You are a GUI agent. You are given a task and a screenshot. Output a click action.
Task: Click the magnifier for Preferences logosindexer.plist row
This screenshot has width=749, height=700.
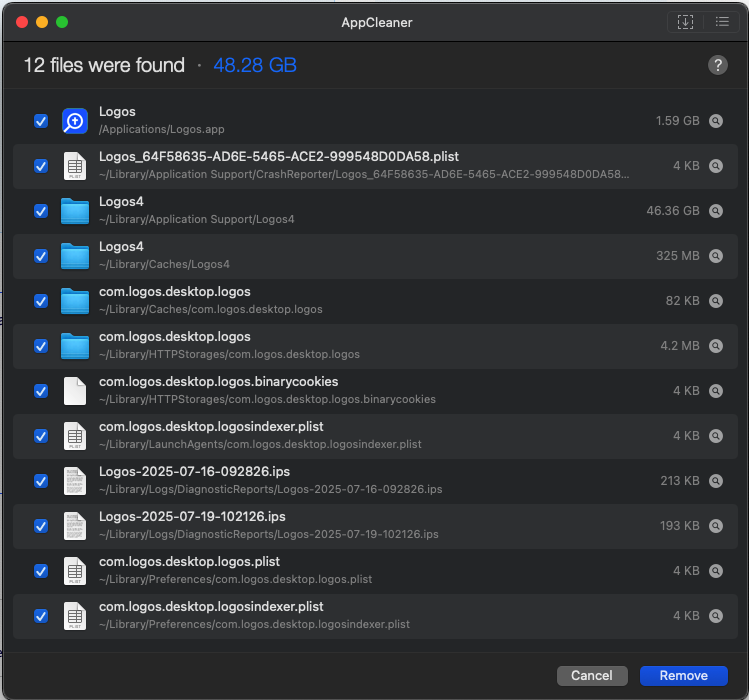[716, 615]
